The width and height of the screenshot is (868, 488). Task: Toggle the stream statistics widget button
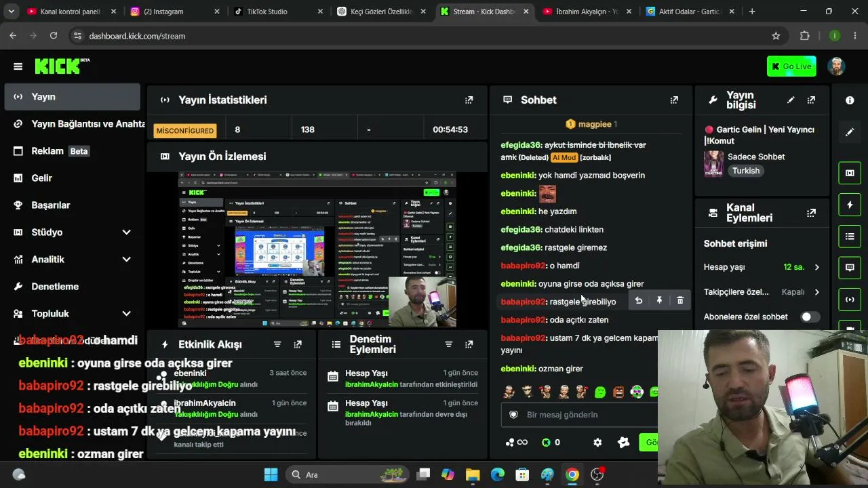(x=850, y=300)
